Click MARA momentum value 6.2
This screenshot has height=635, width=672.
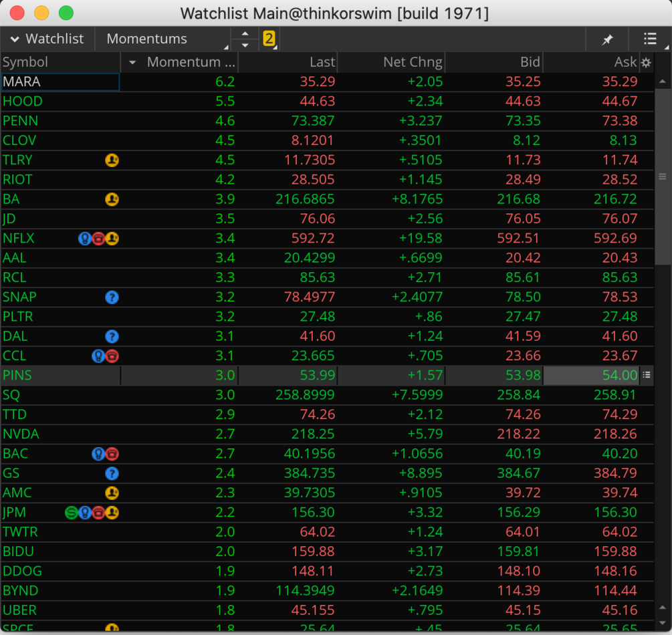tap(225, 82)
